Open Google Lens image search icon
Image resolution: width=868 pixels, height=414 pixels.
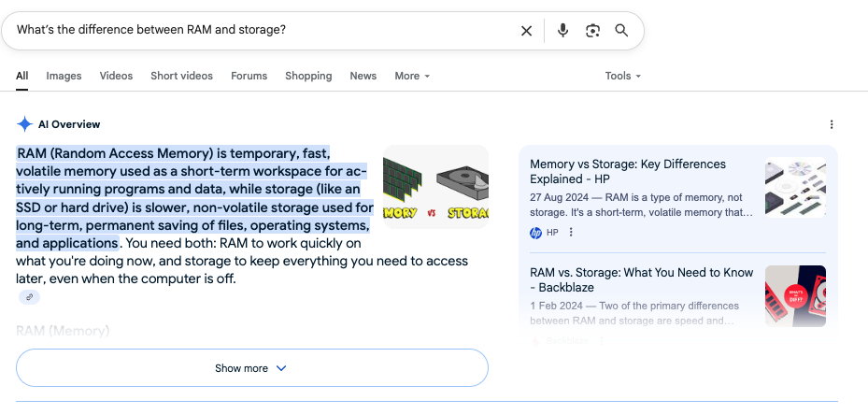point(592,31)
